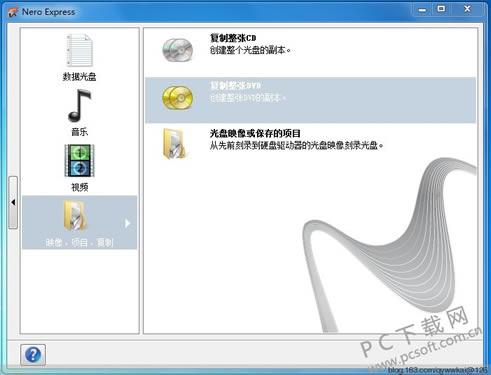
Task: Click the 创建整个光盘的副本 description
Action: pos(250,50)
